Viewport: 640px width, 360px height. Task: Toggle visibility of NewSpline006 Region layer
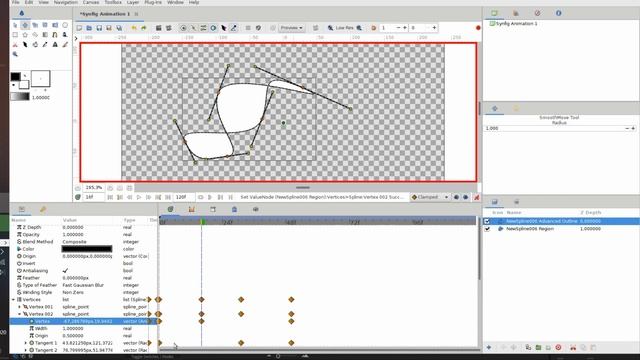click(487, 229)
